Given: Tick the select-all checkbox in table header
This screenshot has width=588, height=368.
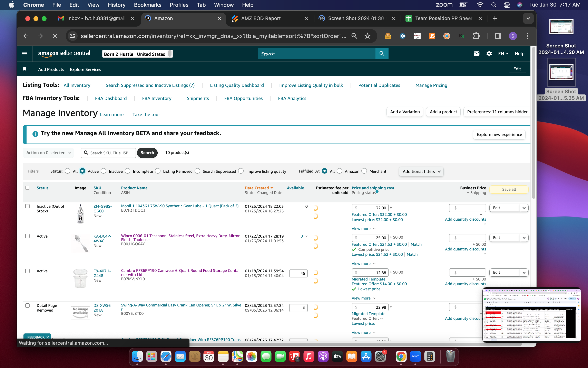Looking at the screenshot, I should (27, 188).
